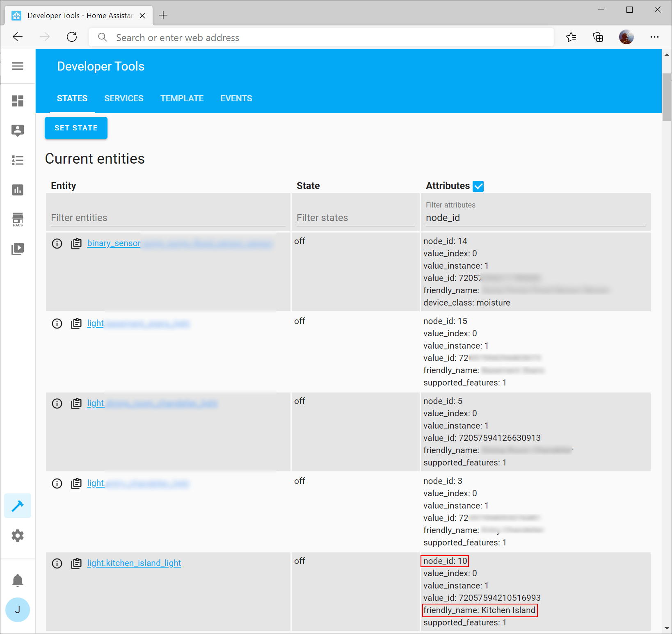Switch to the SERVICES tab
Viewport: 672px width, 634px height.
(x=123, y=98)
